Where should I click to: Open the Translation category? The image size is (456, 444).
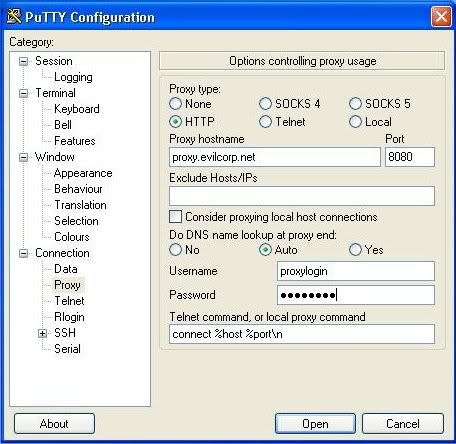coord(80,205)
